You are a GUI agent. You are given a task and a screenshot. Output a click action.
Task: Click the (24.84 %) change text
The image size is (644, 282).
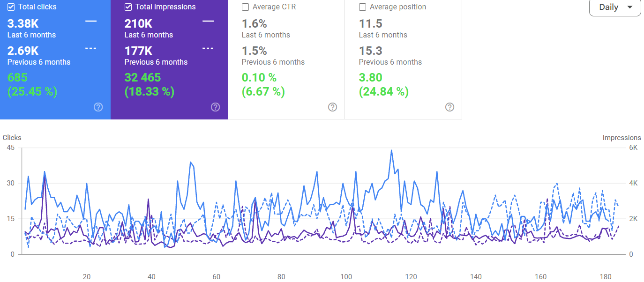(384, 91)
